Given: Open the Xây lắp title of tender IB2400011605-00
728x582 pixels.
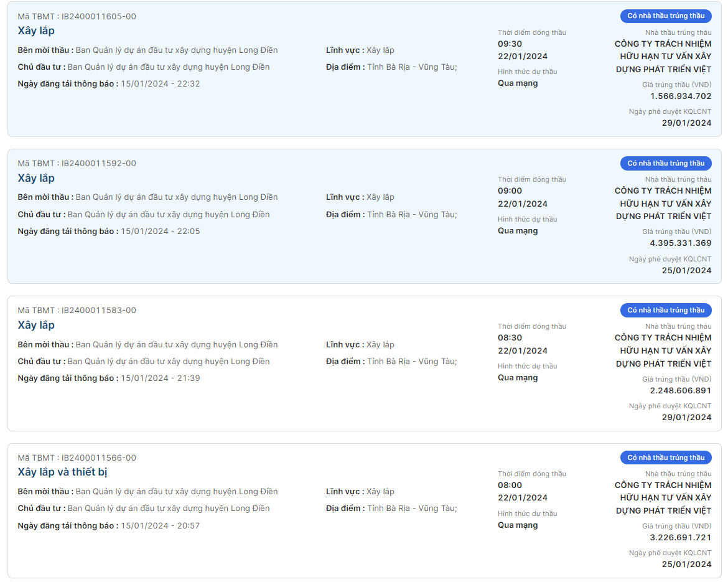Looking at the screenshot, I should 36,31.
